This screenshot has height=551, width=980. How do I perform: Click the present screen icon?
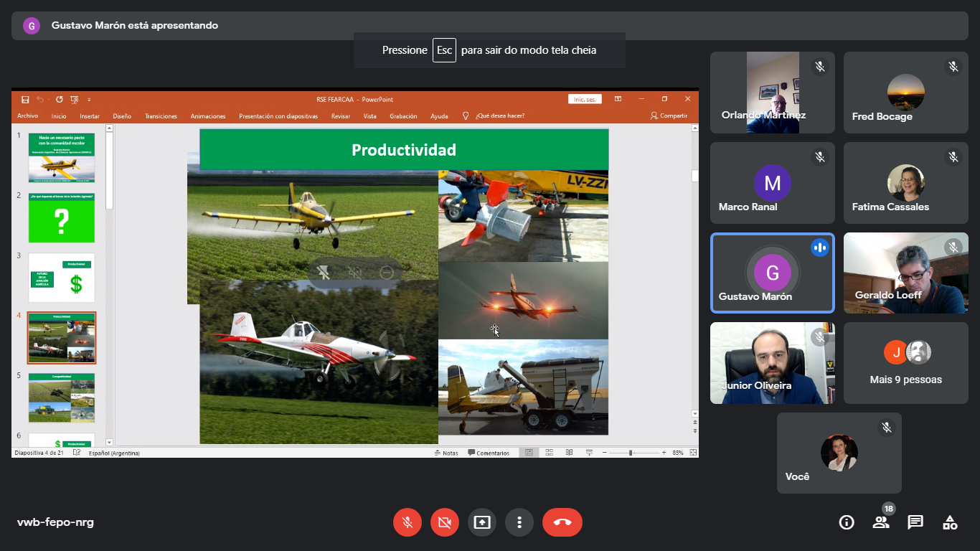click(x=482, y=522)
